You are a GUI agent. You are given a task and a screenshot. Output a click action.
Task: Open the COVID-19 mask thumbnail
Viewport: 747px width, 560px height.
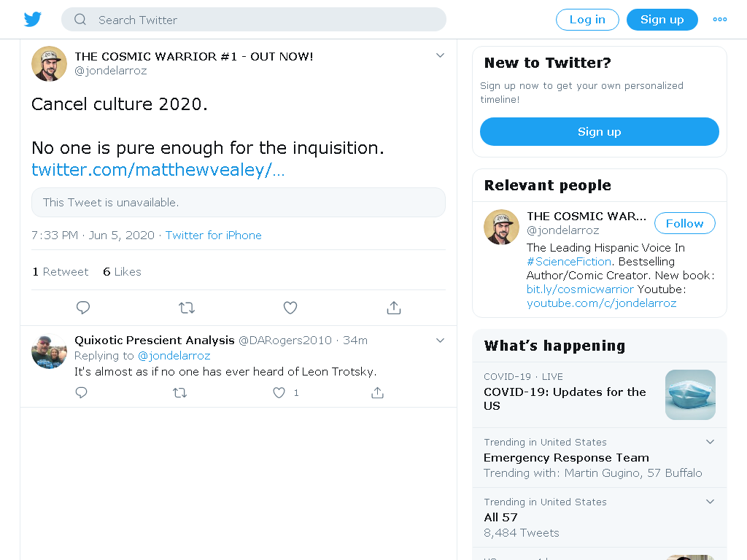point(690,394)
